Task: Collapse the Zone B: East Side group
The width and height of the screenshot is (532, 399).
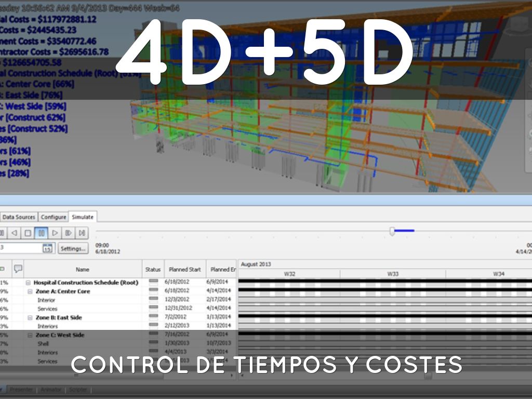Action: tap(31, 317)
